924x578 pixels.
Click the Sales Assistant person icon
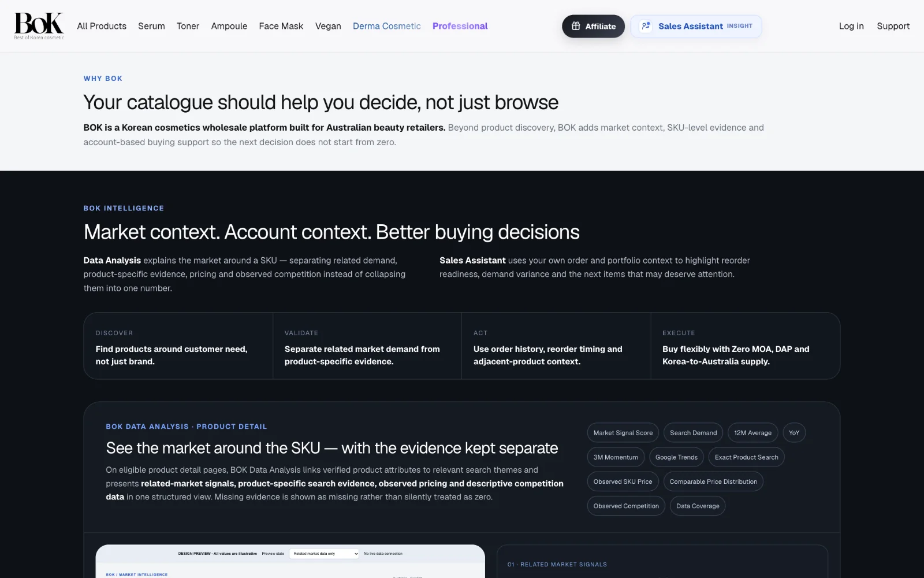pos(646,26)
